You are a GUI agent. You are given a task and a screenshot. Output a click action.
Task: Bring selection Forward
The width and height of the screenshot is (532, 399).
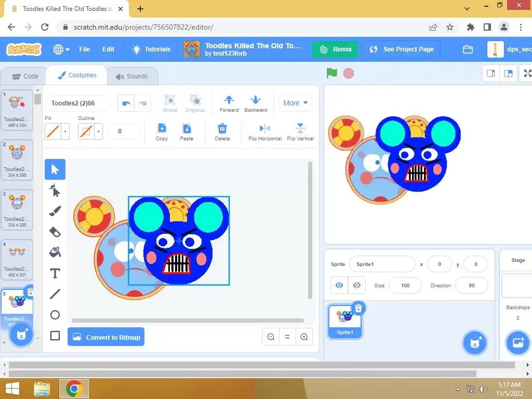[x=229, y=103]
